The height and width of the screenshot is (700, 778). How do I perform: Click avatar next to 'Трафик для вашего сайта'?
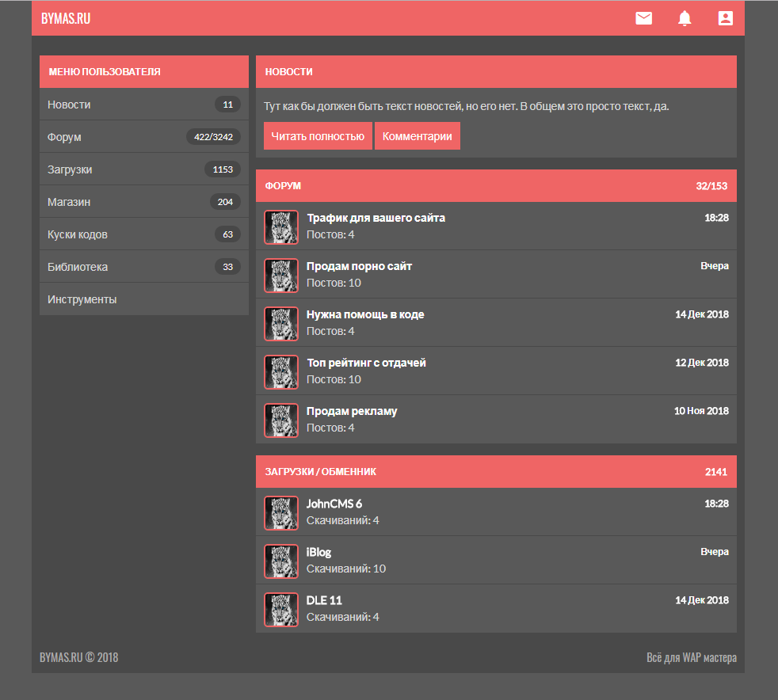pyautogui.click(x=281, y=227)
